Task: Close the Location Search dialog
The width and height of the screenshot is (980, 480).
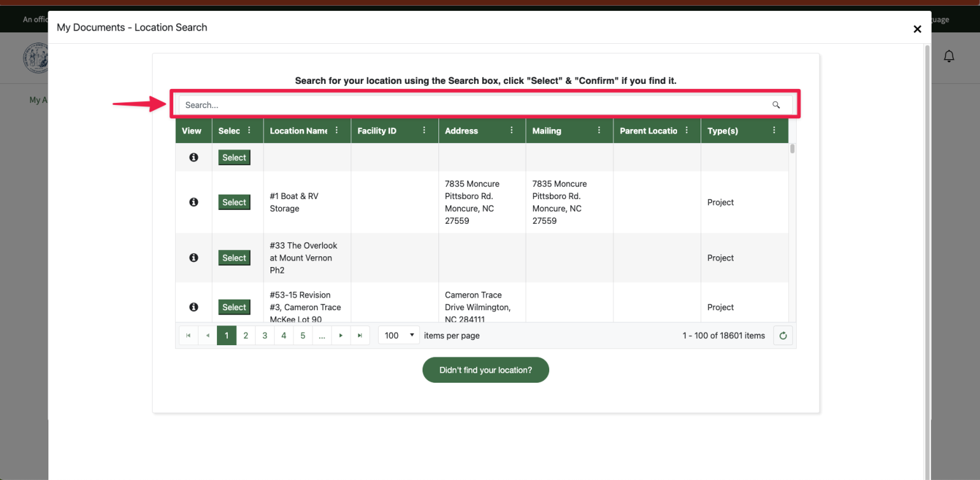Action: pos(917,29)
